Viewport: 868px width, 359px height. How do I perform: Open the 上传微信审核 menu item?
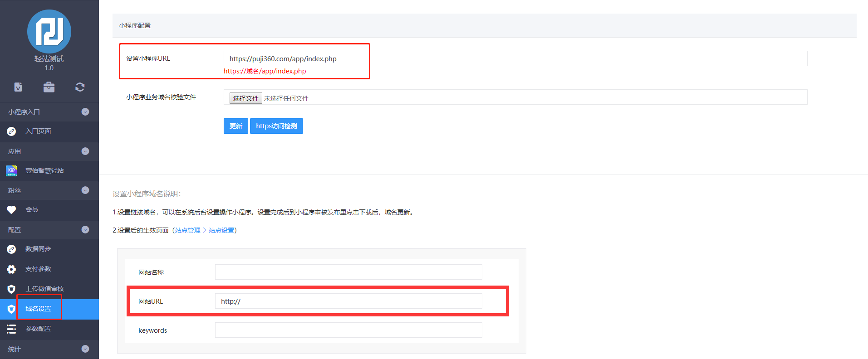tap(49, 289)
